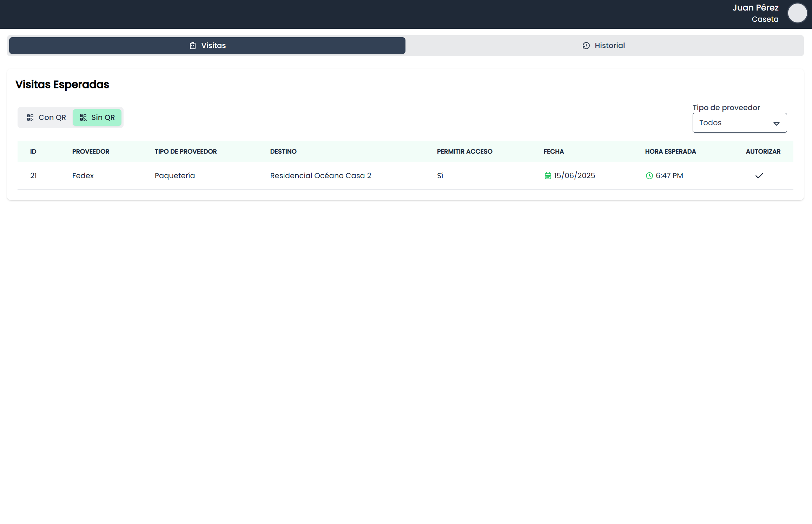Image resolution: width=812 pixels, height=524 pixels.
Task: Click the clock icon beside 6:47 PM
Action: [649, 176]
